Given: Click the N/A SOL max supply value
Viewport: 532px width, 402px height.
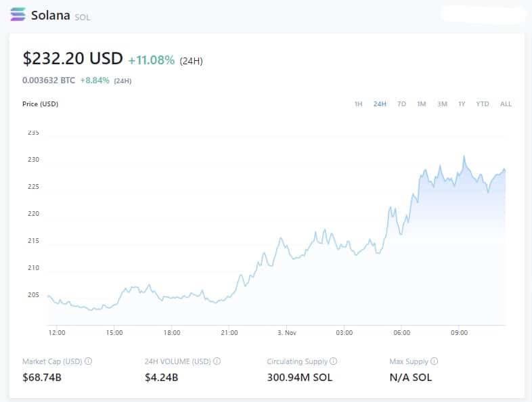Looking at the screenshot, I should click(411, 377).
